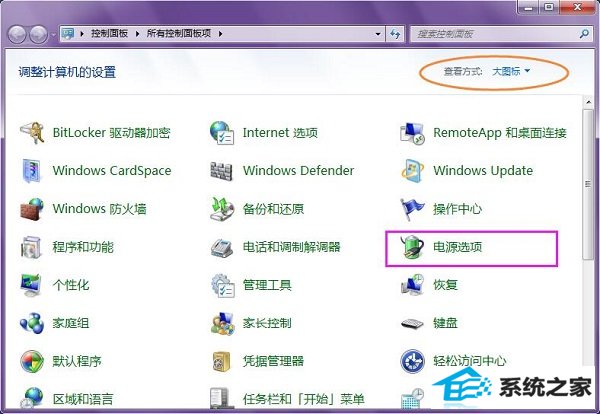Expand the arrow after 所有控制面板项

(220, 34)
